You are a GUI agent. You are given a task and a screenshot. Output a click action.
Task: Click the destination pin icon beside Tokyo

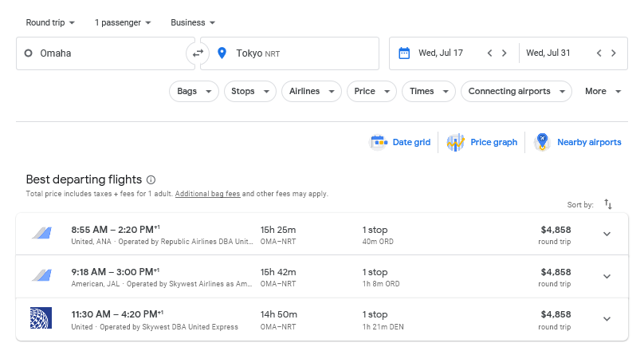pos(222,53)
